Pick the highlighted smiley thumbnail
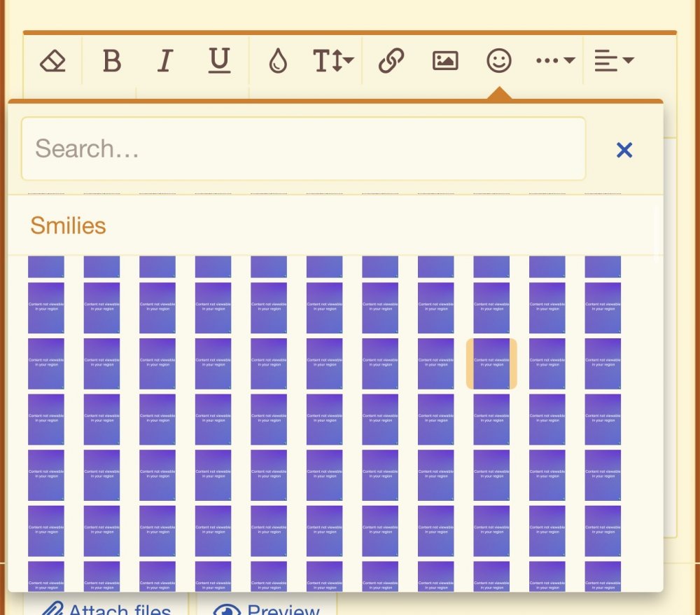Screen dimensions: 700x615 491,364
